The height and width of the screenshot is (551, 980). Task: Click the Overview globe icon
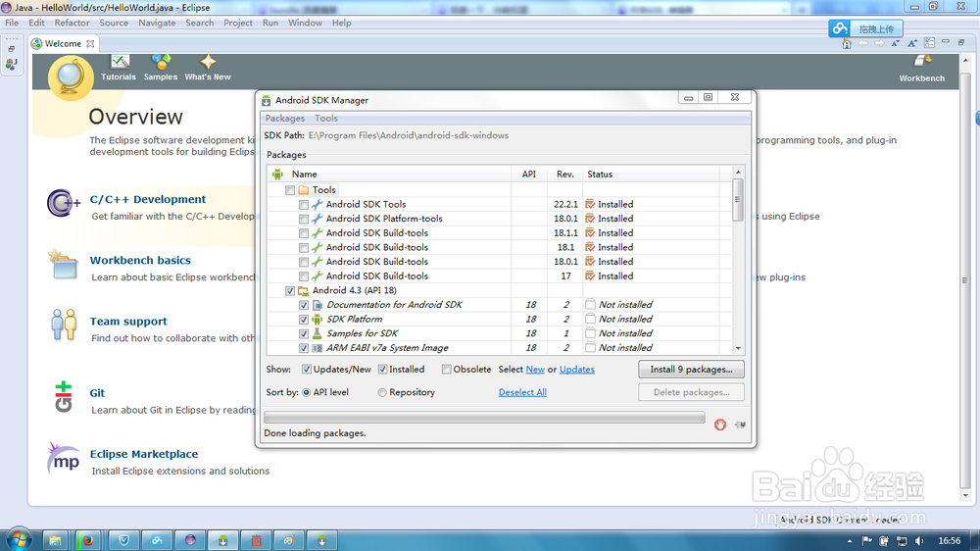pos(71,77)
